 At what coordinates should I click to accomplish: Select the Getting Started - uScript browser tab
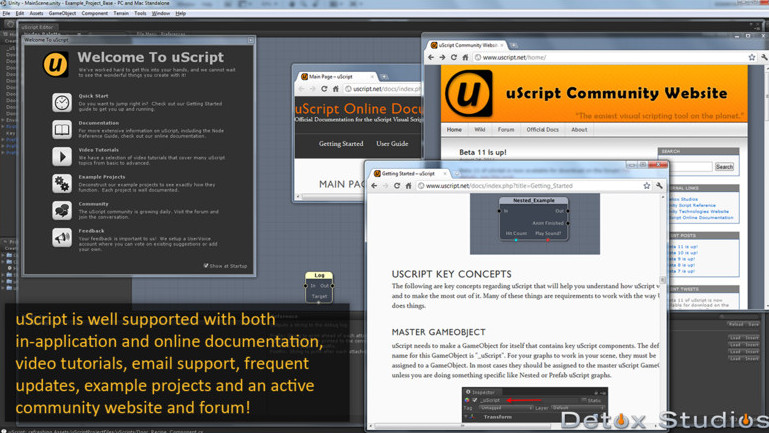[x=410, y=174]
